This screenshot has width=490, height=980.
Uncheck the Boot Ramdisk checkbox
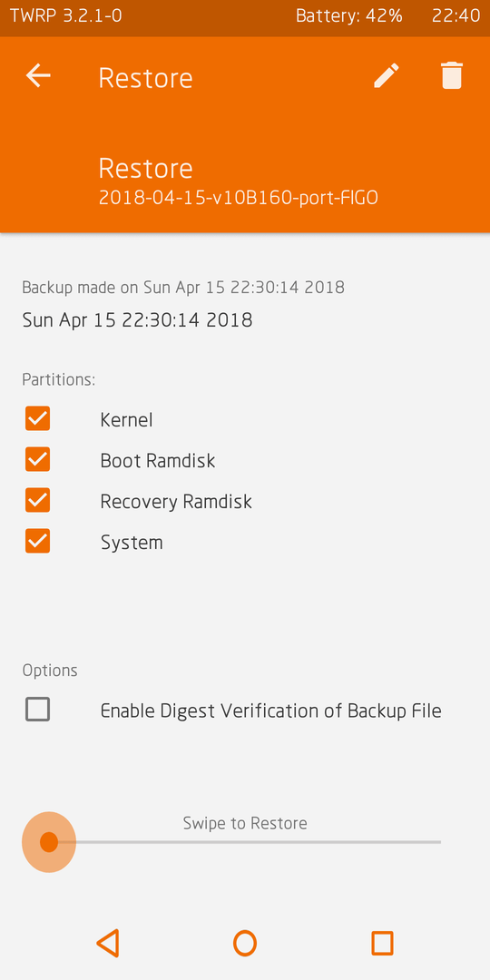click(x=37, y=459)
